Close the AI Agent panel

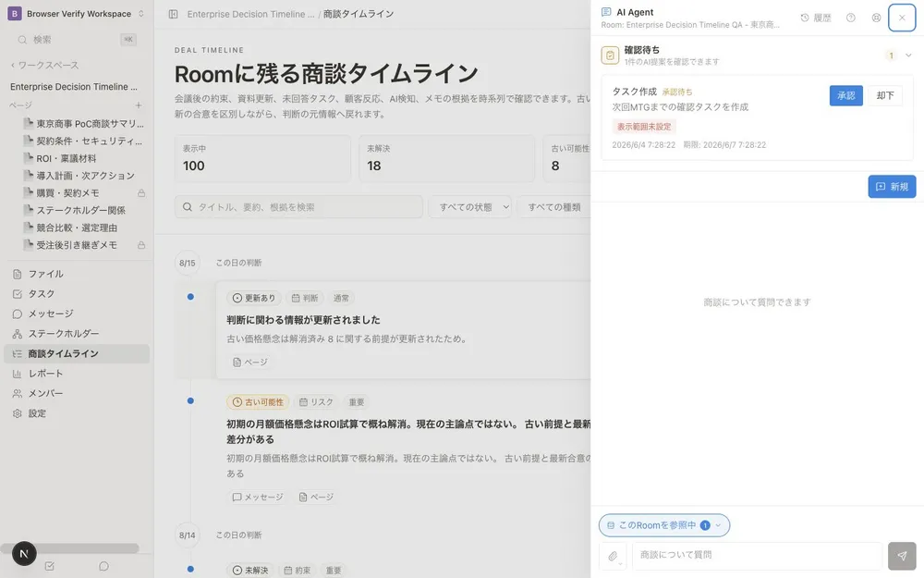(902, 18)
